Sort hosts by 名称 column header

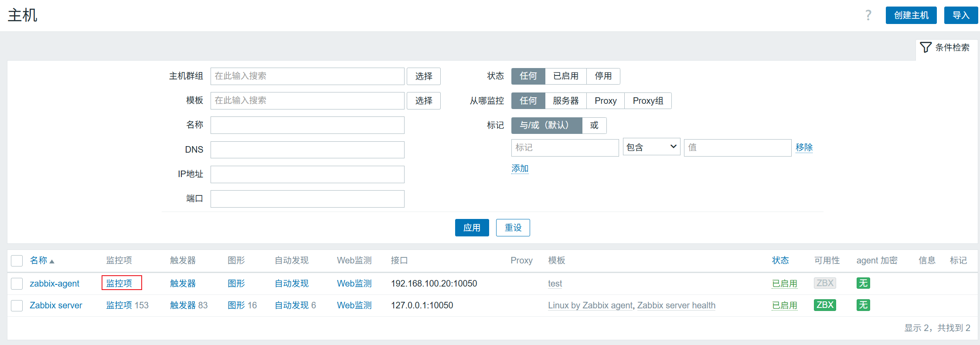[38, 260]
